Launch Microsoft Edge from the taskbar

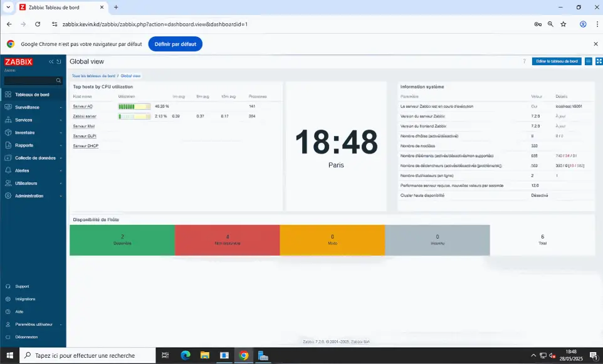coord(186,356)
